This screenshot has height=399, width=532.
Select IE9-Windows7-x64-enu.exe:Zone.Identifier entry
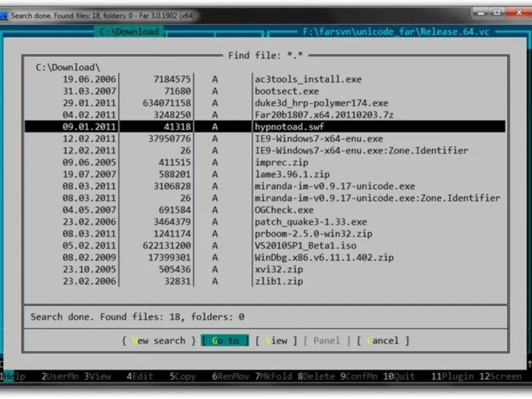pyautogui.click(x=265, y=151)
